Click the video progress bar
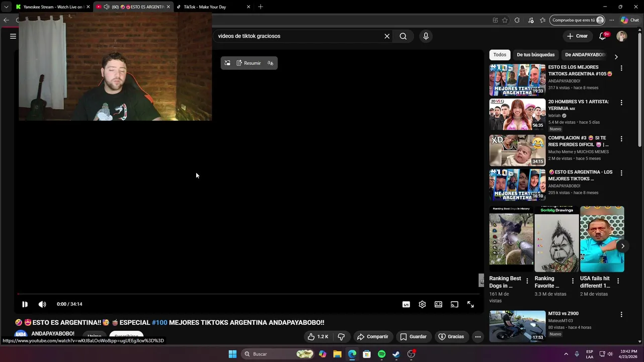 point(249,294)
